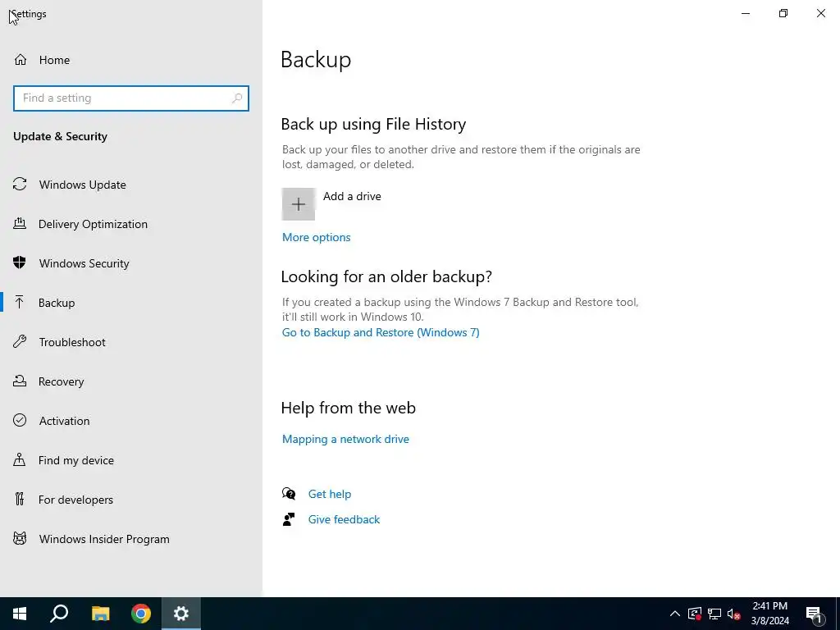Click the Delivery Optimization icon
The width and height of the screenshot is (840, 630).
(20, 224)
